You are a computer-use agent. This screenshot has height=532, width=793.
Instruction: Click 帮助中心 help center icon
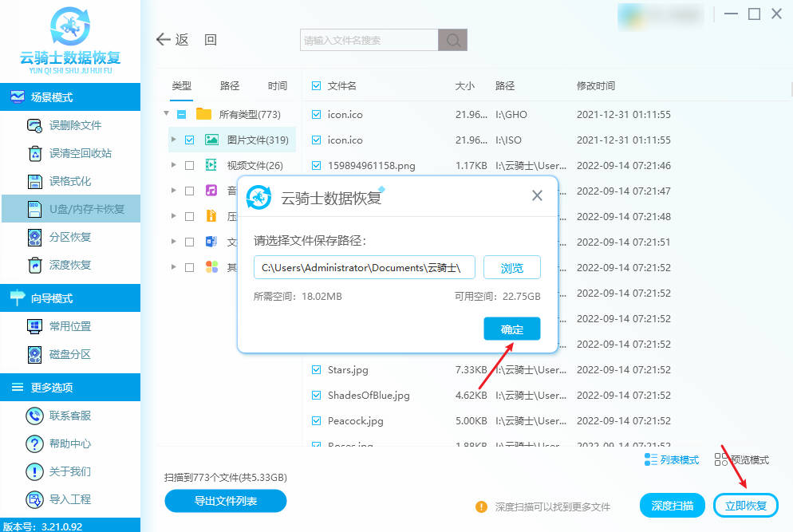pos(34,443)
